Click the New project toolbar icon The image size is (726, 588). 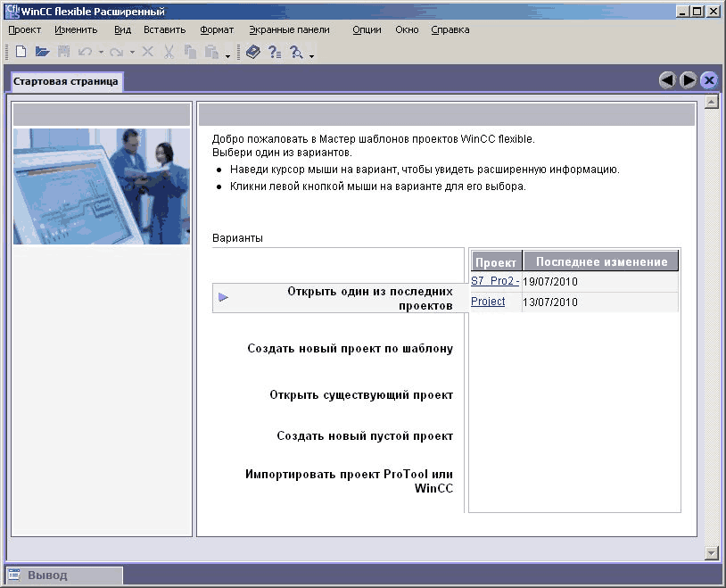21,53
